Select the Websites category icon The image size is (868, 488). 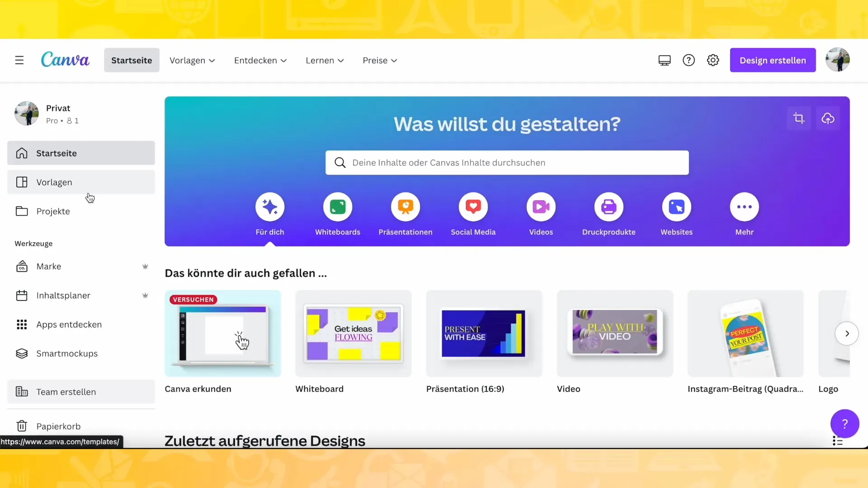pos(677,207)
